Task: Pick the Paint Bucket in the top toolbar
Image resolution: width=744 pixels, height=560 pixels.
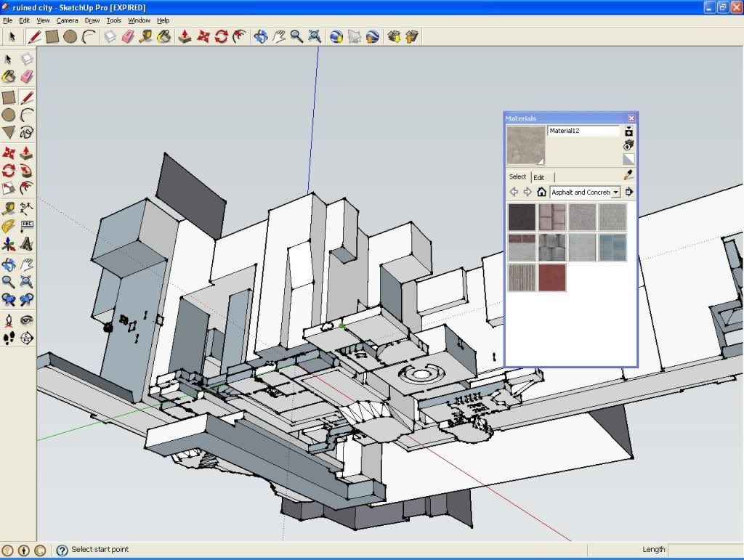Action: [163, 36]
